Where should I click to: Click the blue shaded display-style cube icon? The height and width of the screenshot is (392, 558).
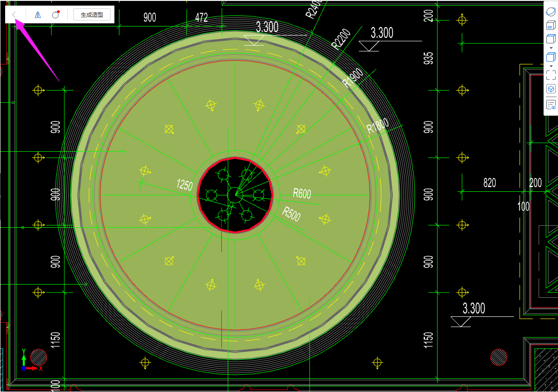[551, 57]
